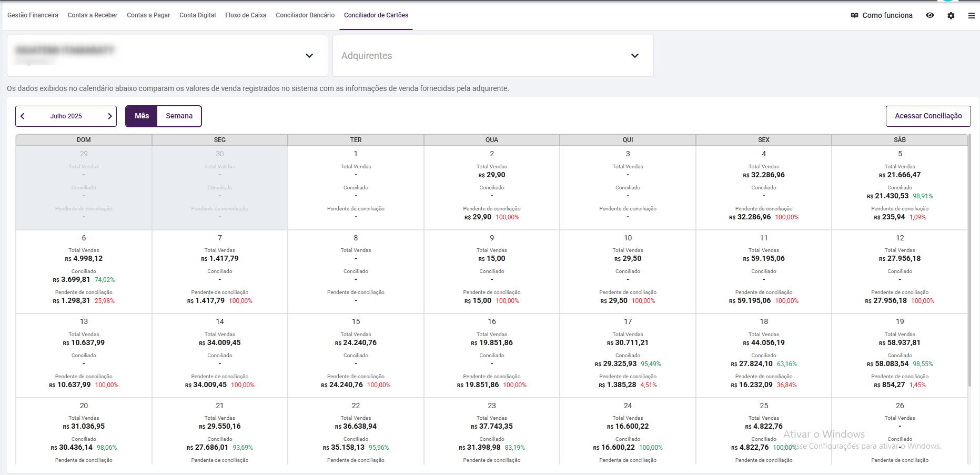Expand the company selector dropdown
This screenshot has height=475, width=980.
[309, 56]
